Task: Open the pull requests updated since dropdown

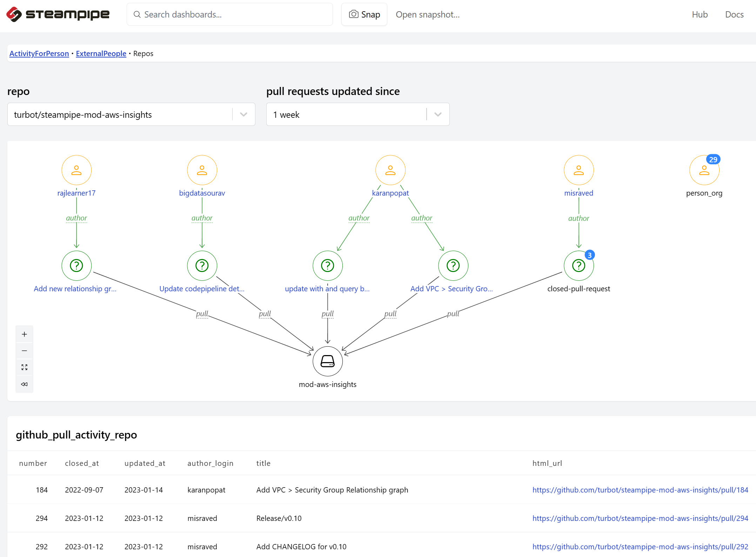Action: coord(357,115)
